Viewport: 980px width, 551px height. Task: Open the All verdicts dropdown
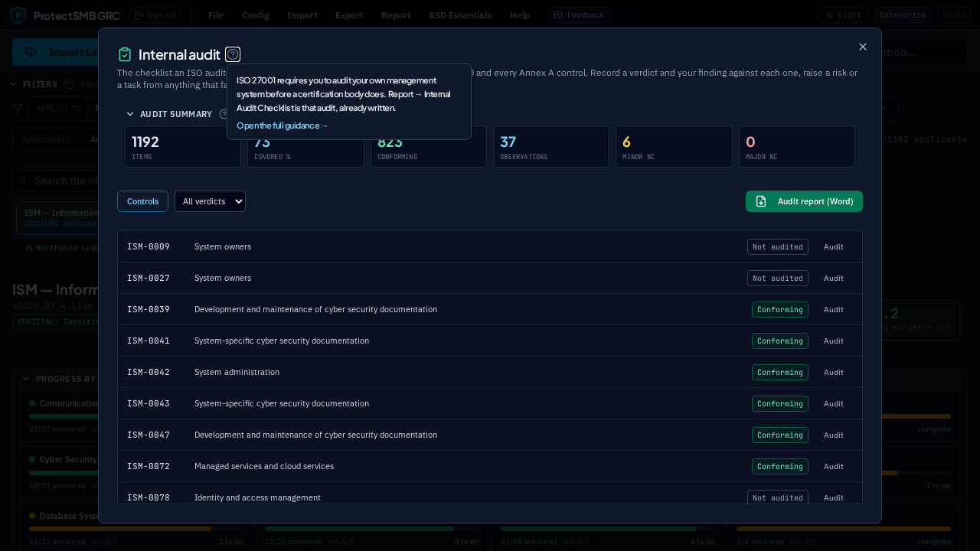pyautogui.click(x=210, y=201)
